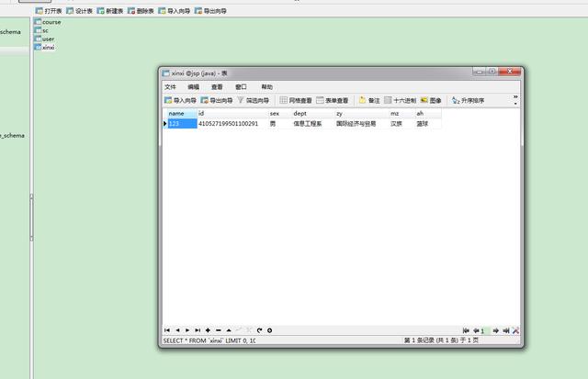Select the course table in the list
The width and height of the screenshot is (588, 379).
[48, 22]
